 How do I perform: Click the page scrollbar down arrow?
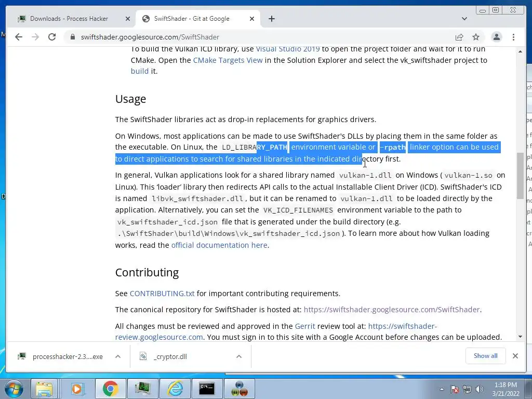click(520, 337)
